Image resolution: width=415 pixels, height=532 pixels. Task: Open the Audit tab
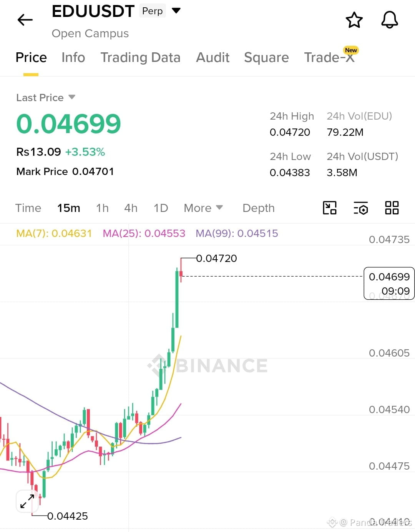(212, 57)
